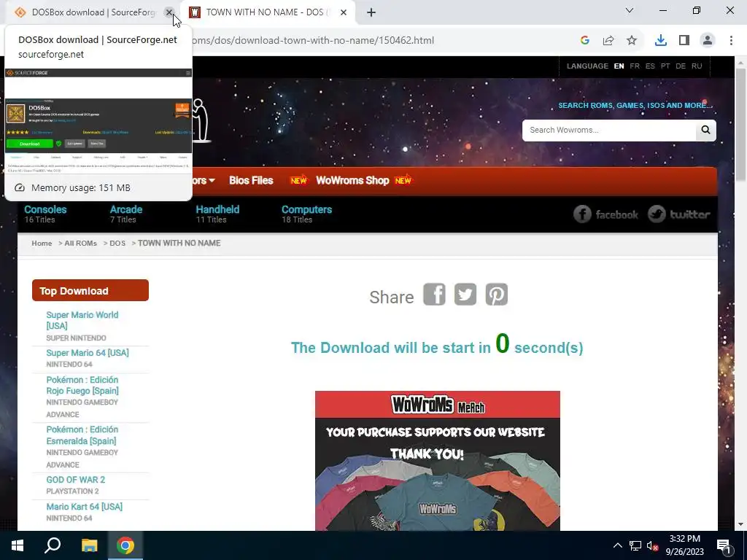The image size is (747, 560).
Task: Open Pokémon Edición Esmeralda link
Action: (x=82, y=435)
